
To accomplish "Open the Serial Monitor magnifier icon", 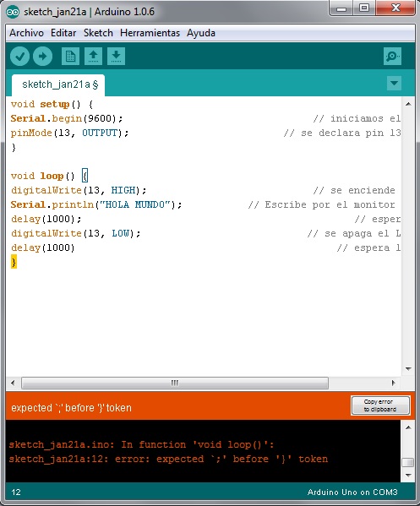I will click(393, 57).
